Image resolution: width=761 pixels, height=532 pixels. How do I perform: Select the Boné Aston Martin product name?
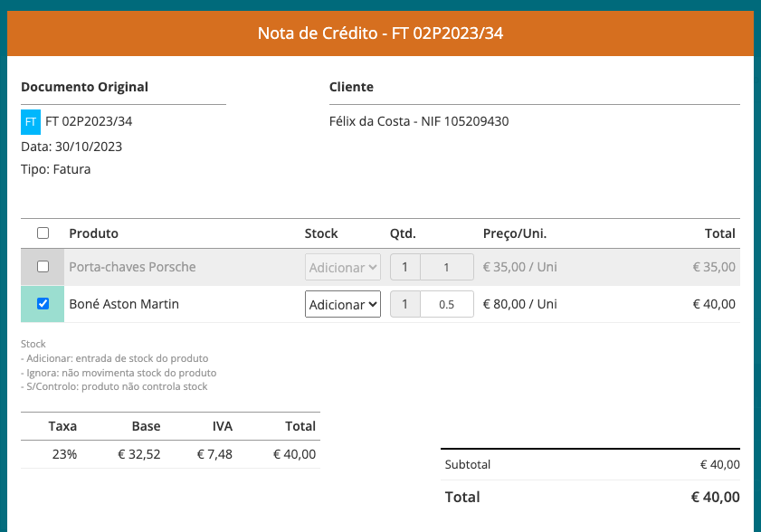click(x=124, y=304)
